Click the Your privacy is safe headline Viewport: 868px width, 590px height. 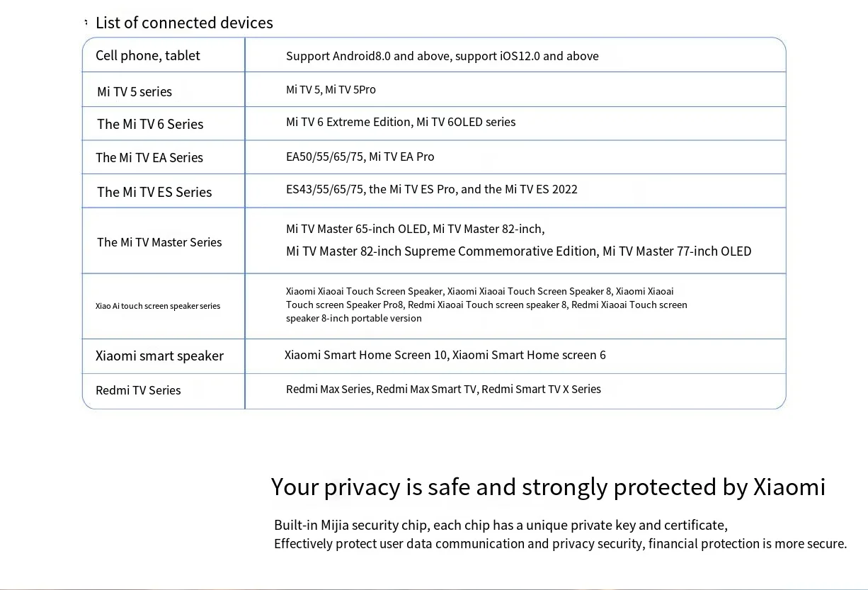point(547,487)
